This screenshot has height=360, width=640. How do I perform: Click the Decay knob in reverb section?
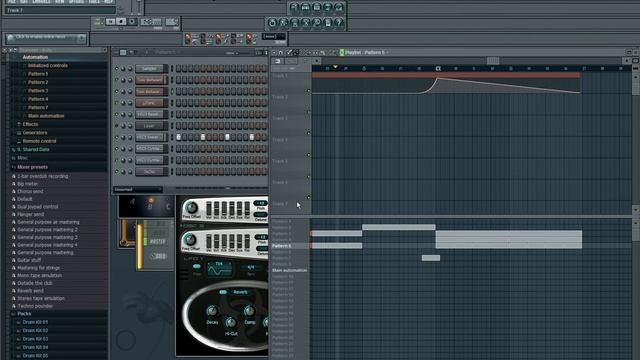click(211, 311)
